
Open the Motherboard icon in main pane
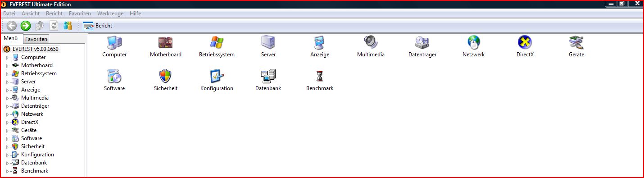166,42
